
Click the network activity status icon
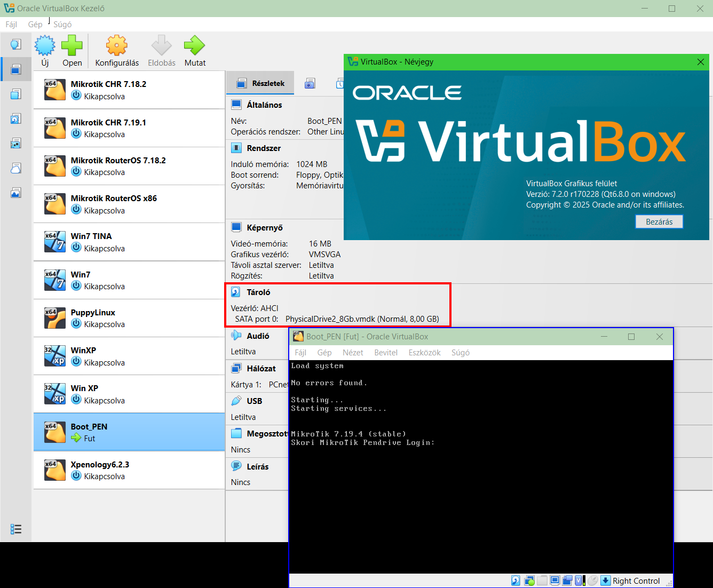click(x=529, y=580)
